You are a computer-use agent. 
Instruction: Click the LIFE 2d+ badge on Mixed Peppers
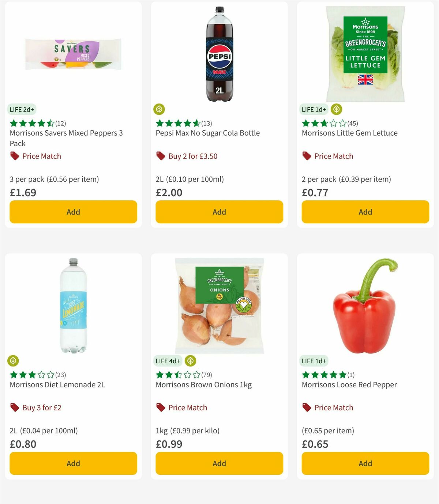21,109
